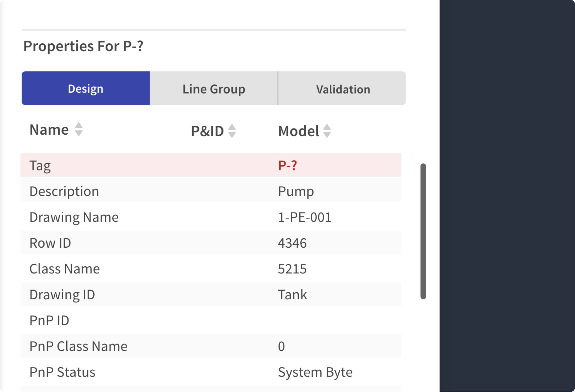Click the P&ID column sort icon
Image resolution: width=575 pixels, height=392 pixels.
pos(232,131)
